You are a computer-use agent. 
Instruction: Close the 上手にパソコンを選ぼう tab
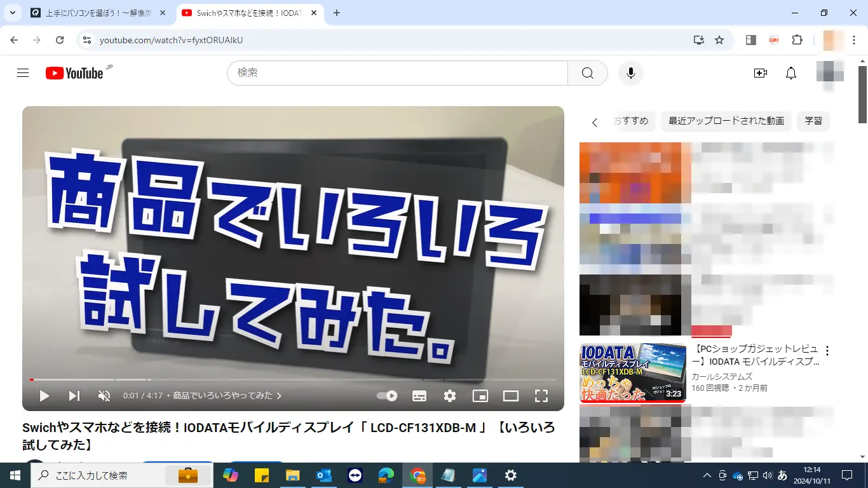(x=163, y=13)
